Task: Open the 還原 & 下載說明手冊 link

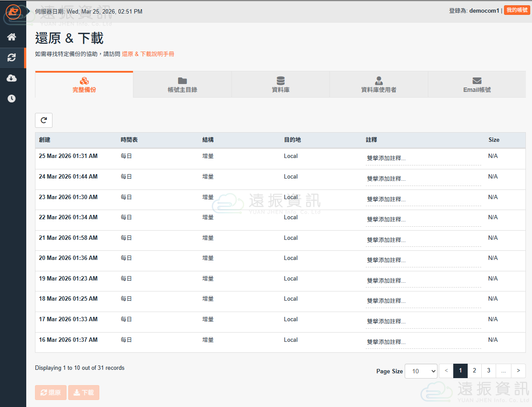Action: click(x=148, y=54)
